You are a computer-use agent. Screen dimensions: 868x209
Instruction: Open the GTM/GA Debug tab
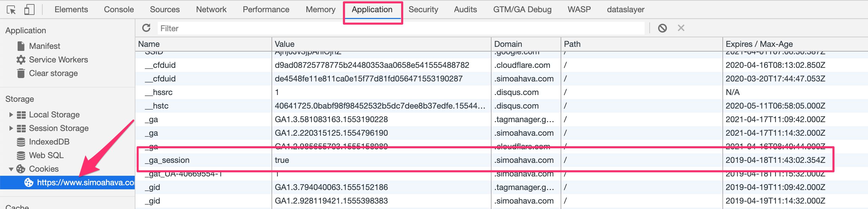coord(522,9)
